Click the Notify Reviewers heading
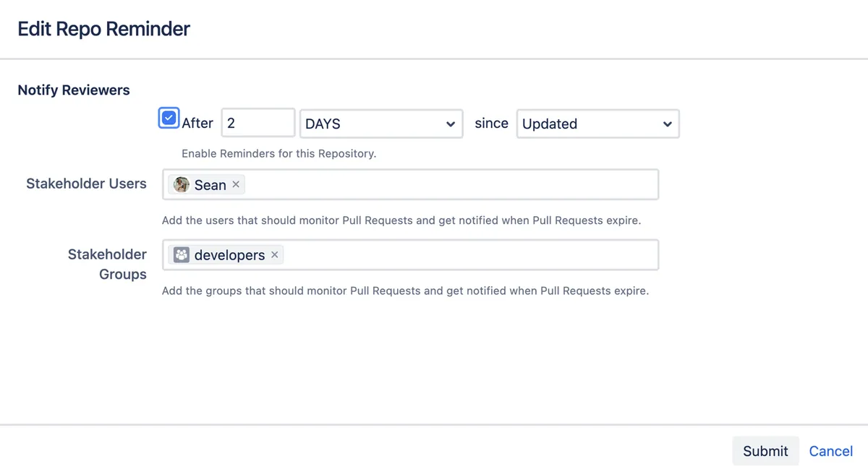868x469 pixels. tap(74, 90)
